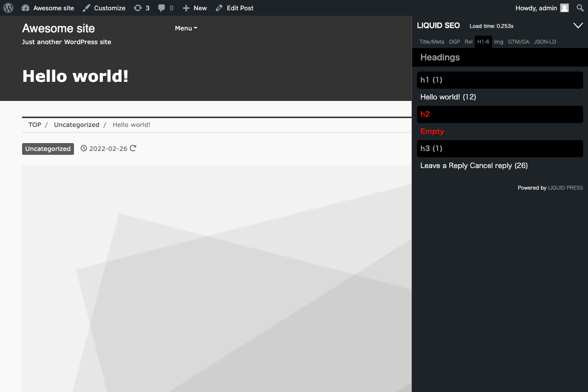Click the LIQUID SEO panel title
Viewport: 588px width, 392px height.
(x=439, y=25)
